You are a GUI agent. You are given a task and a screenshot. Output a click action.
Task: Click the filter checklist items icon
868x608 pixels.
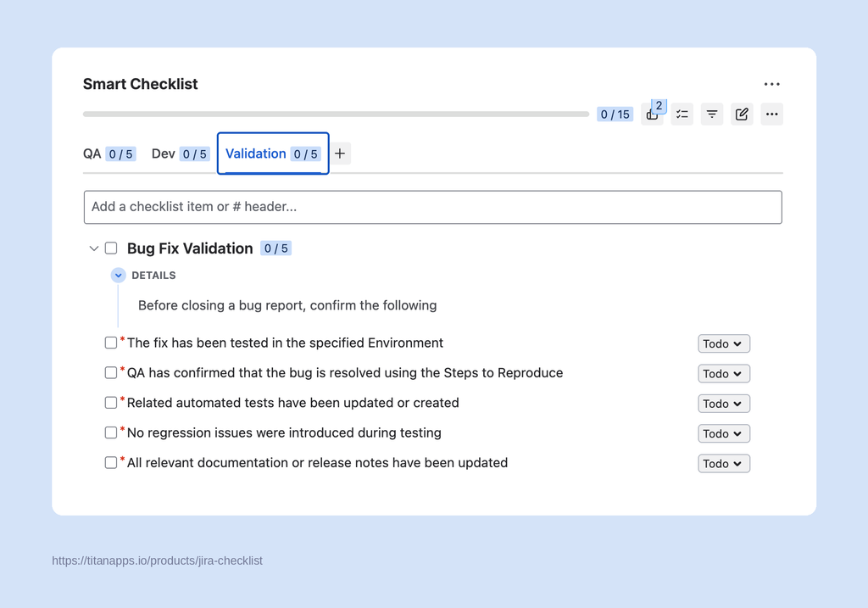point(712,114)
